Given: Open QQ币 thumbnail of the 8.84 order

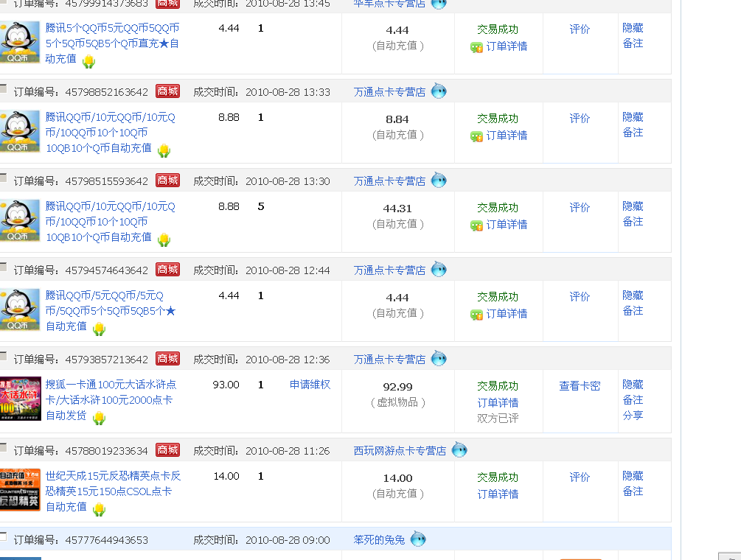Looking at the screenshot, I should pos(19,131).
